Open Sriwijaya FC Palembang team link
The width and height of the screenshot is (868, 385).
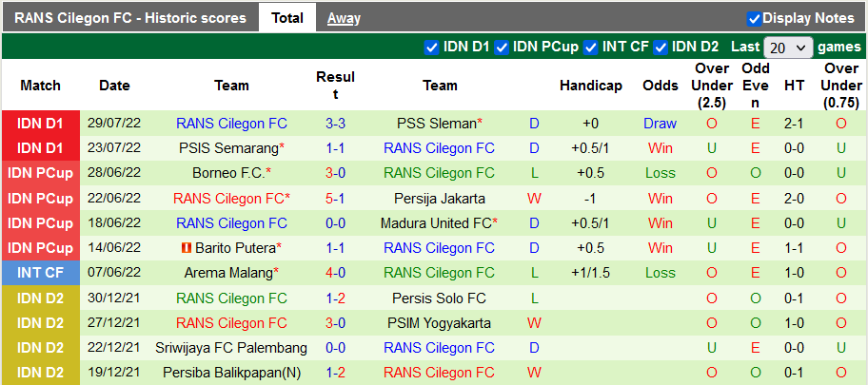click(x=231, y=348)
